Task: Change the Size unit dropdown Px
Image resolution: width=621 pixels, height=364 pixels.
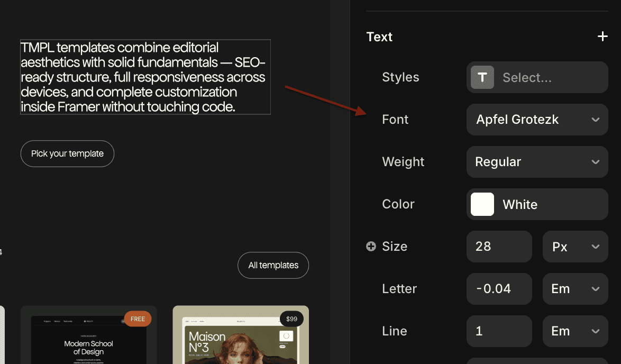Action: point(575,247)
